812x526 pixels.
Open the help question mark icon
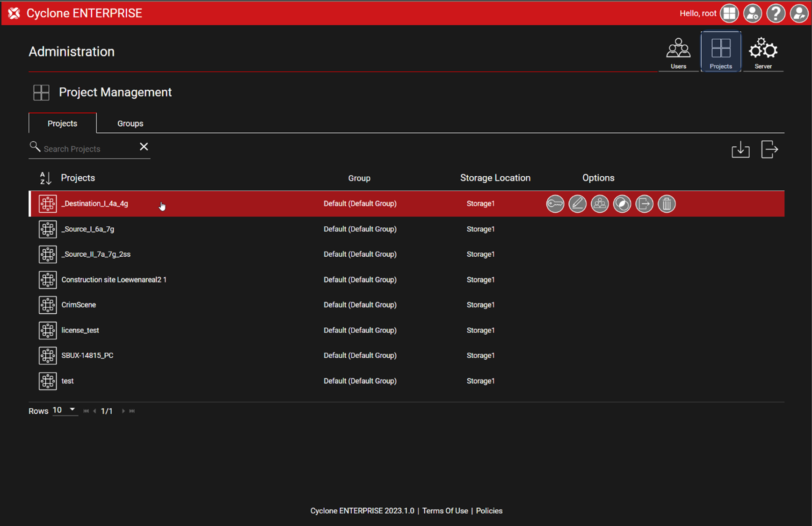(776, 13)
